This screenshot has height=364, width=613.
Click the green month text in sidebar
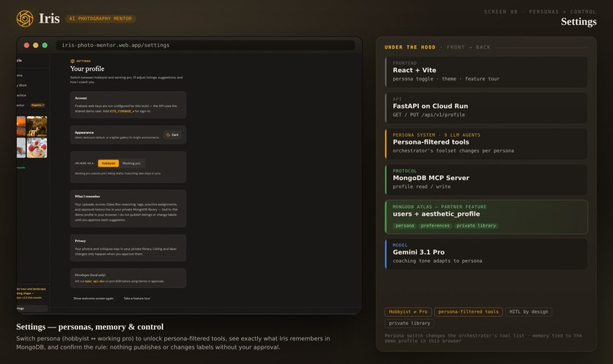21,167
